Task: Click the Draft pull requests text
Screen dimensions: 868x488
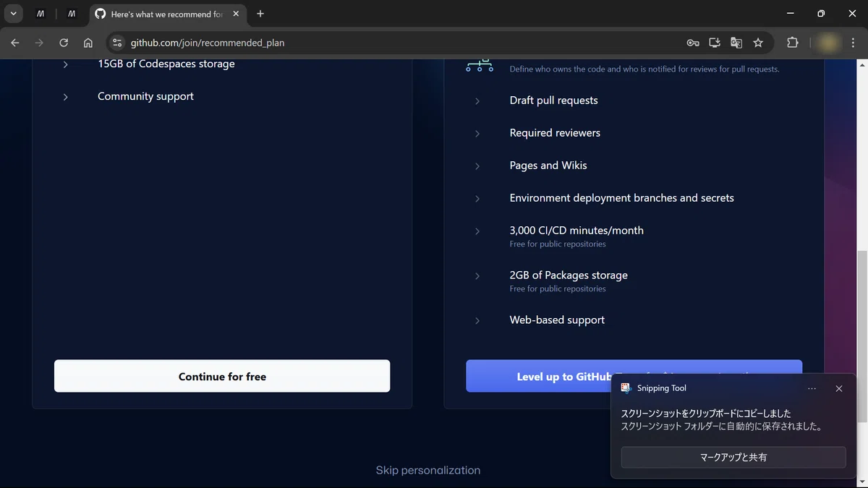Action: pos(554,100)
